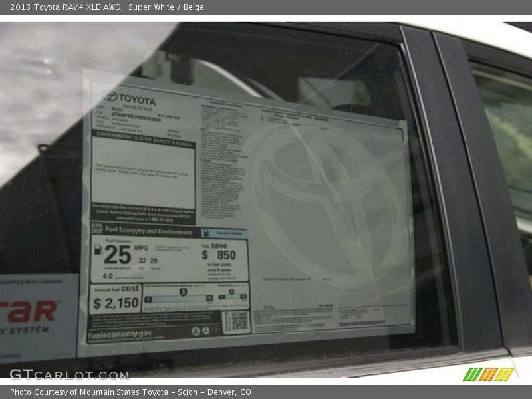This screenshot has width=532, height=399.
Task: Click the 'Fuel Economy and Environment' header
Action: coord(148,231)
